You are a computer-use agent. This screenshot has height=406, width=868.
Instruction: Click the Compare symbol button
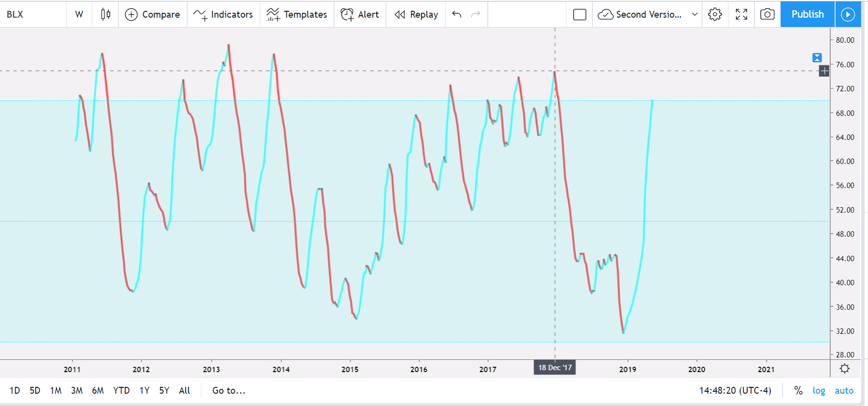153,14
